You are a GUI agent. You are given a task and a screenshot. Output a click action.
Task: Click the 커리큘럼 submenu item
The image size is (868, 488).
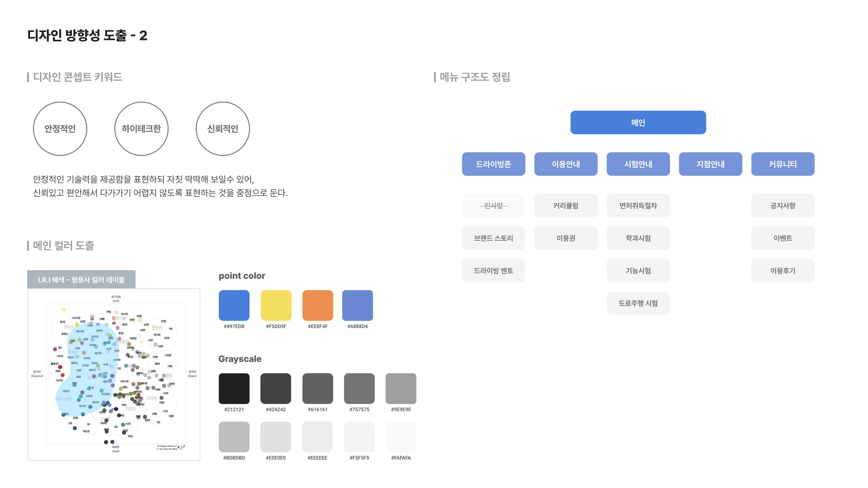click(566, 205)
